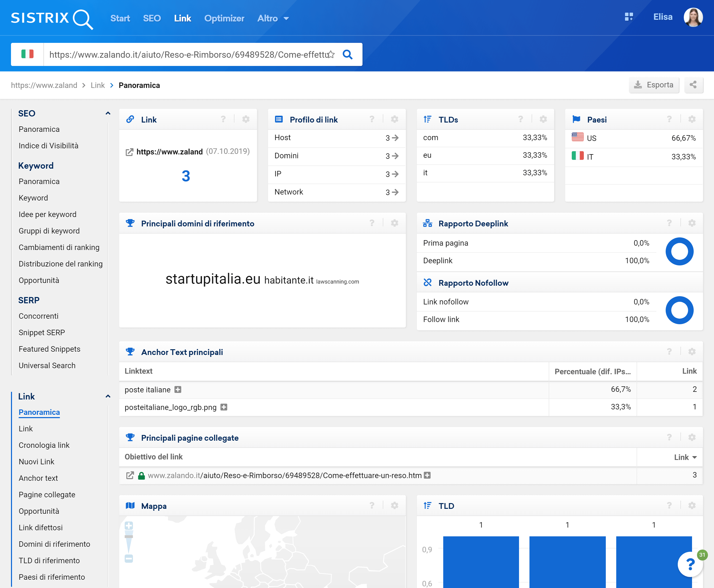
Task: Collapse the SEO sidebar section chevron
Action: pyautogui.click(x=108, y=113)
